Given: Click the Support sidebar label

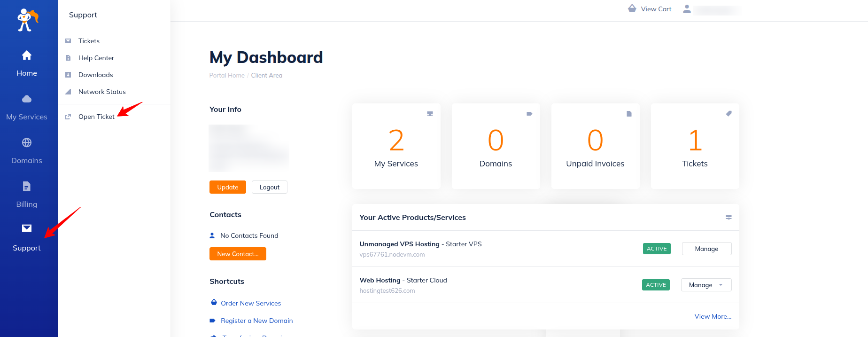Looking at the screenshot, I should [x=27, y=248].
